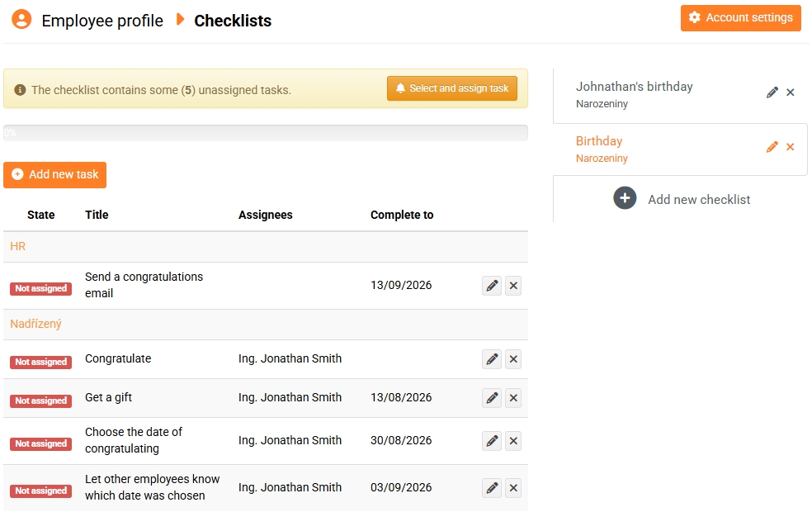This screenshot has width=812, height=531.
Task: Edit the 'Send a congratulations email' task
Action: point(492,286)
